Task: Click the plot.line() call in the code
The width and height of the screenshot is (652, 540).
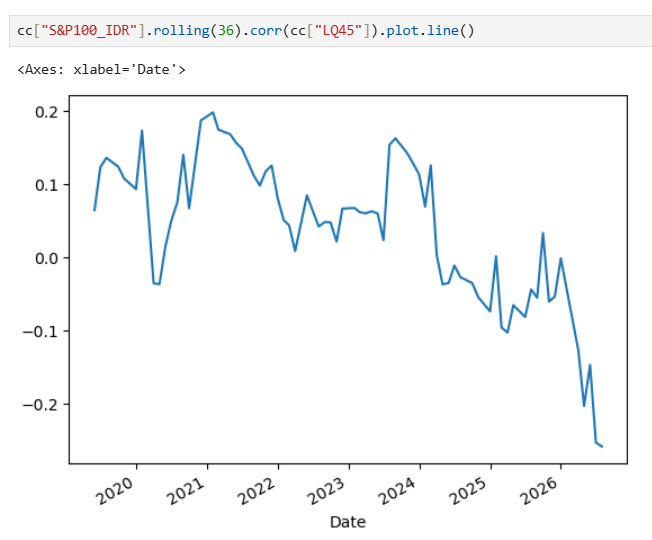Action: pos(430,31)
